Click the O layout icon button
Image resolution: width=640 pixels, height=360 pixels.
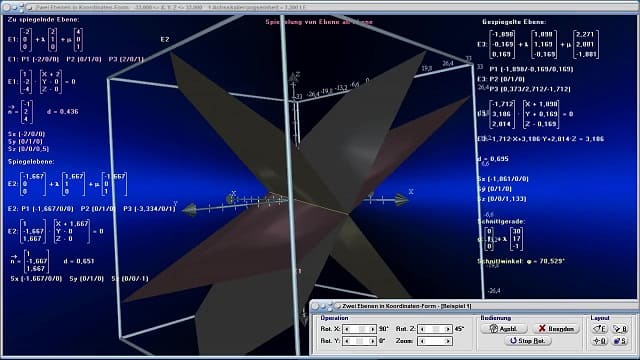point(600,341)
